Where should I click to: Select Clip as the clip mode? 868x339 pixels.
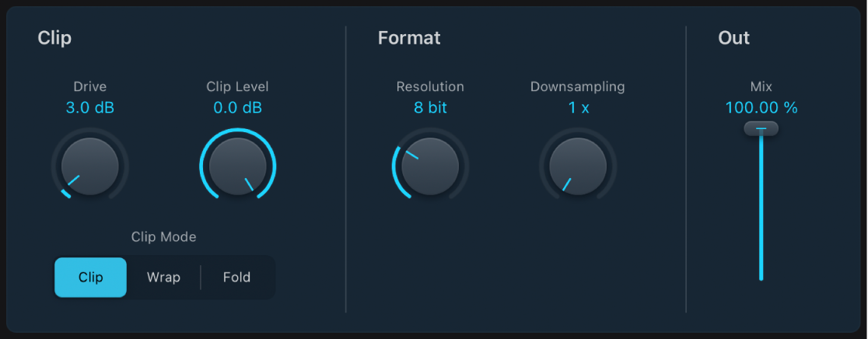90,278
